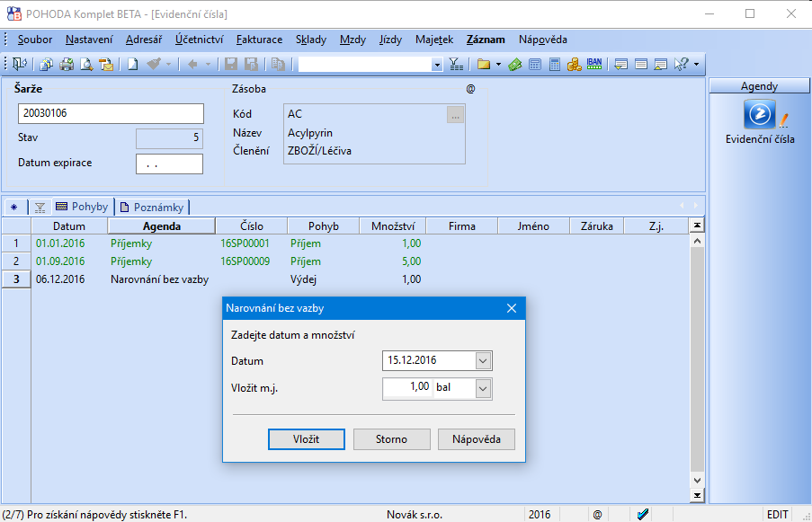Click the new blank record icon
The image size is (812, 522).
(133, 64)
